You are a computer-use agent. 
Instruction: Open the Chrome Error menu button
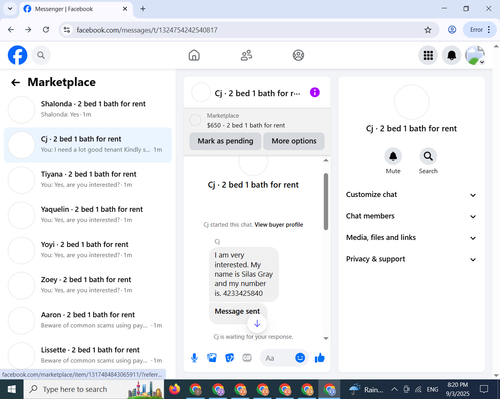pos(480,30)
